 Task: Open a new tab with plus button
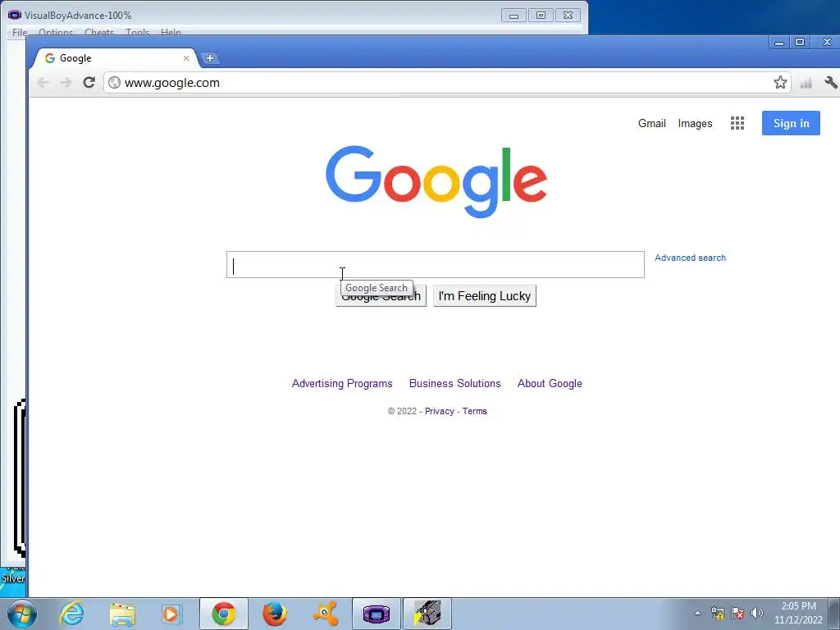[x=210, y=58]
